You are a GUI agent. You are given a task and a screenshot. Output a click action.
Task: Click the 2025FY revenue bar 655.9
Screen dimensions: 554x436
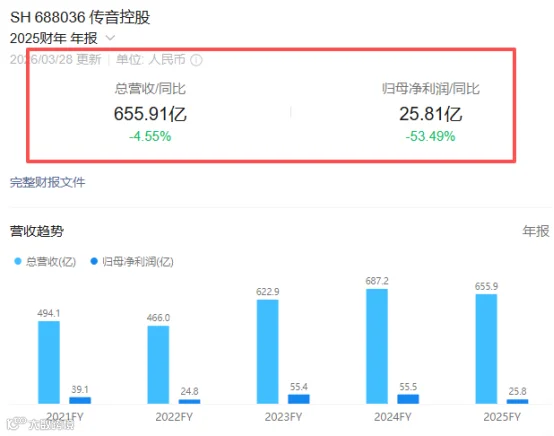coord(486,349)
